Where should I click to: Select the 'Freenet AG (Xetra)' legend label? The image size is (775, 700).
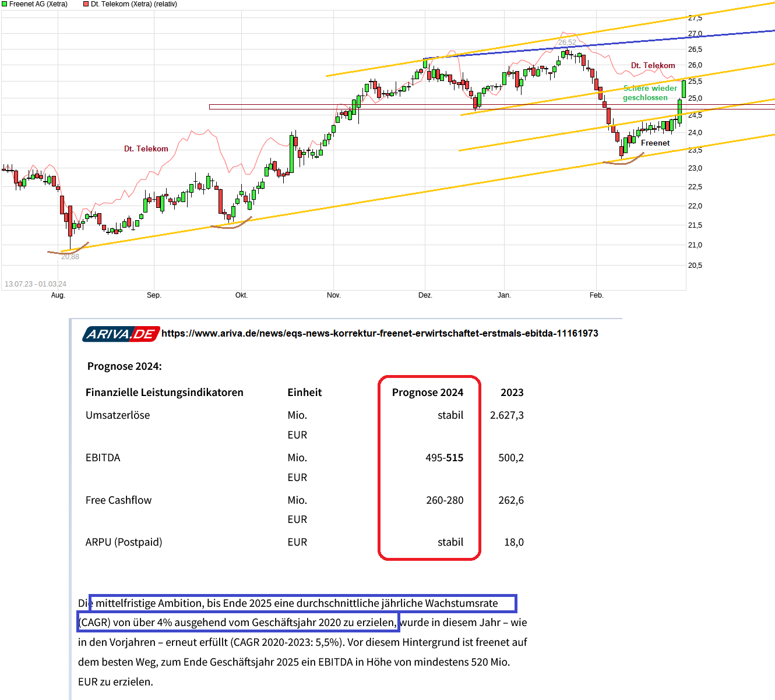pos(38,4)
